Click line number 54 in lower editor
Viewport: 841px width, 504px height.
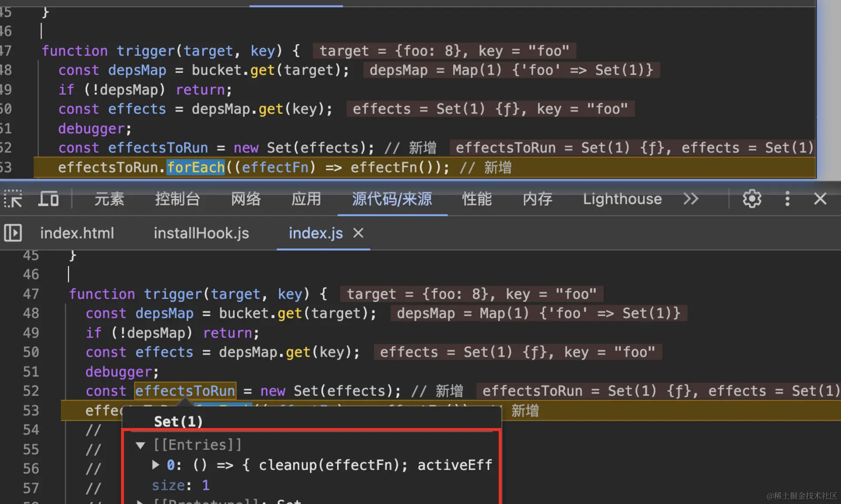click(31, 430)
